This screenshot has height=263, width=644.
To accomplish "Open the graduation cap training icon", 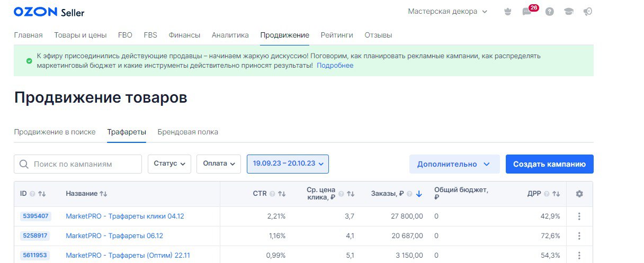I will point(569,12).
